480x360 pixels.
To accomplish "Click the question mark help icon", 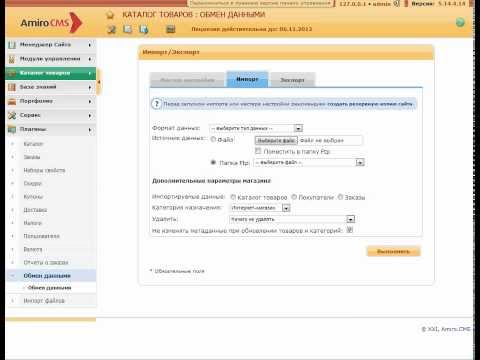I will (x=156, y=104).
